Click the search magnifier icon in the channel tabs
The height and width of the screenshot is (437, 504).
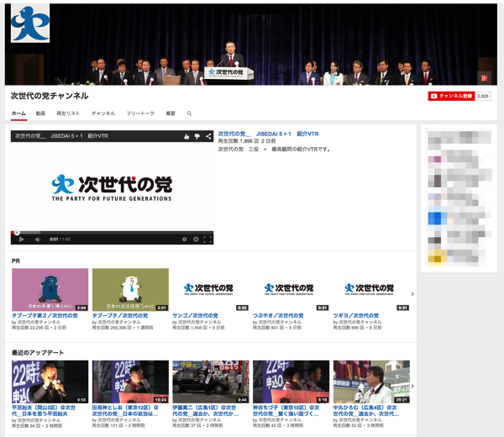pyautogui.click(x=189, y=113)
